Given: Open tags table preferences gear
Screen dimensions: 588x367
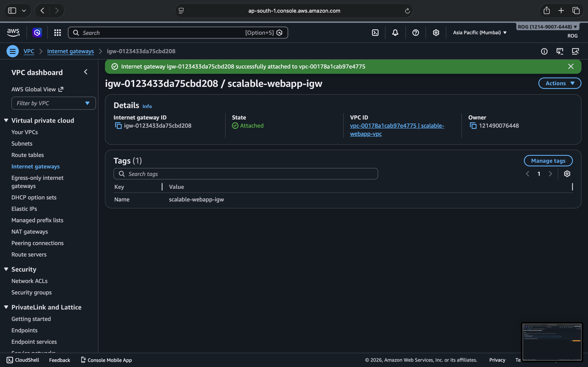Looking at the screenshot, I should click(x=567, y=174).
